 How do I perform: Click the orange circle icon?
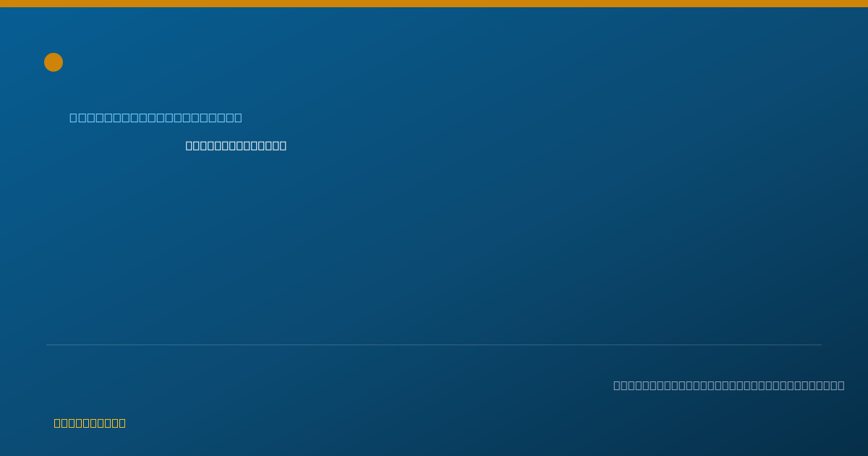(54, 62)
